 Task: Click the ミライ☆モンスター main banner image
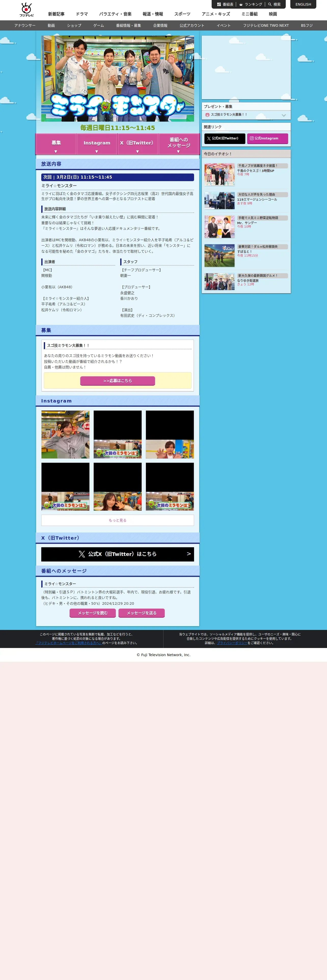118,79
